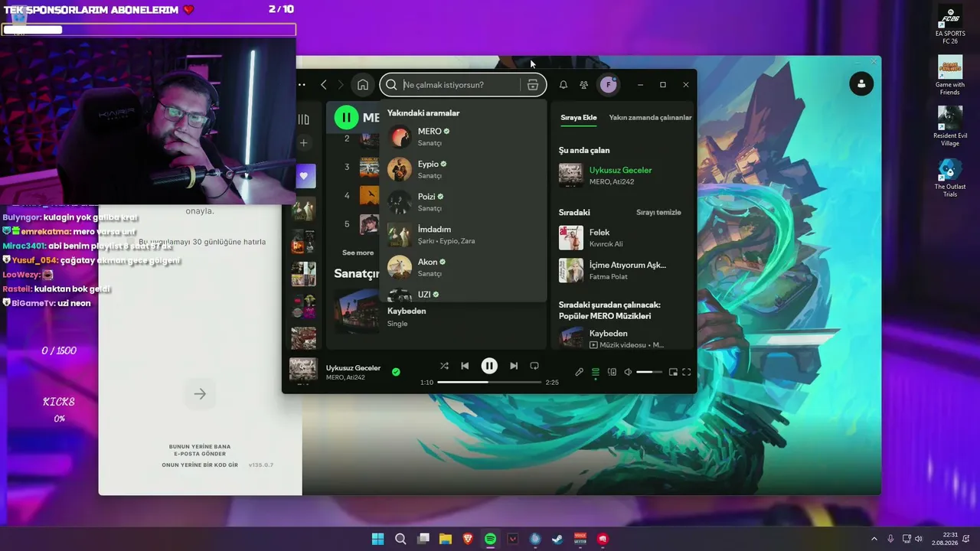Go back with the left chevron arrow
The width and height of the screenshot is (980, 551).
(324, 85)
